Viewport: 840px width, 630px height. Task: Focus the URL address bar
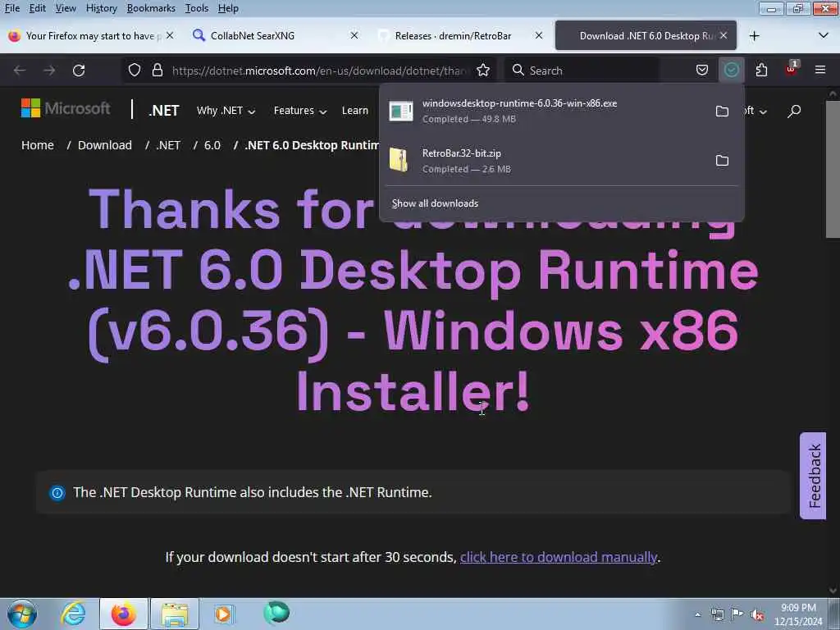click(x=319, y=71)
